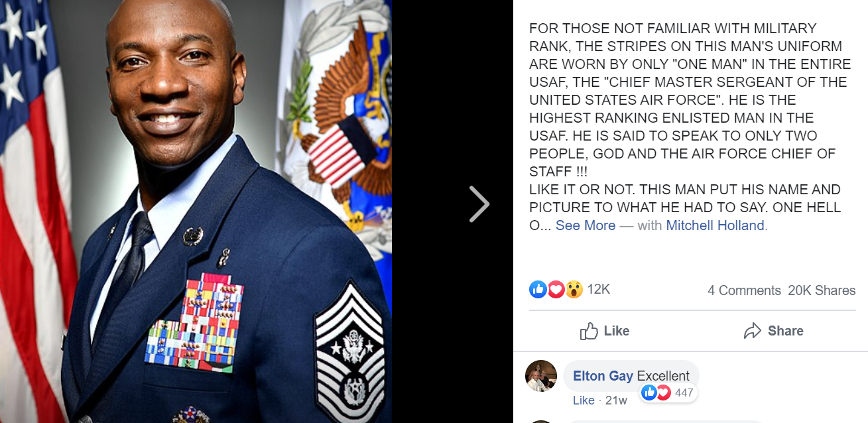Like Elton Gay's comment

pos(584,400)
